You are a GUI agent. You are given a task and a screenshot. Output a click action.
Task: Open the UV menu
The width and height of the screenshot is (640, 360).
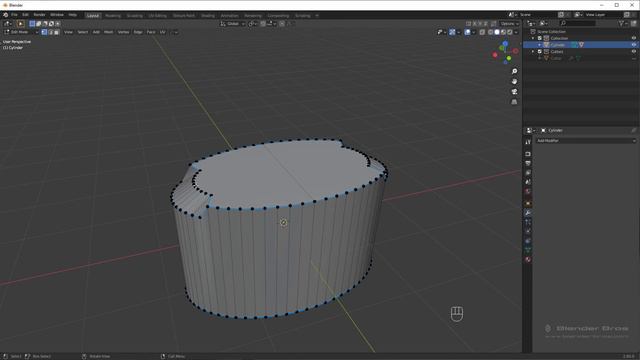pyautogui.click(x=162, y=32)
